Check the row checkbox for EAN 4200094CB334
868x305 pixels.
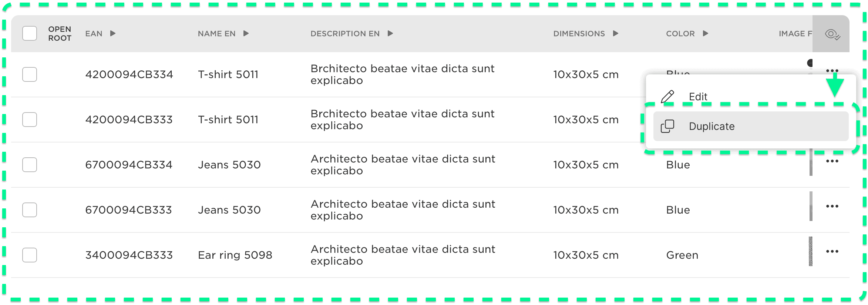(30, 74)
